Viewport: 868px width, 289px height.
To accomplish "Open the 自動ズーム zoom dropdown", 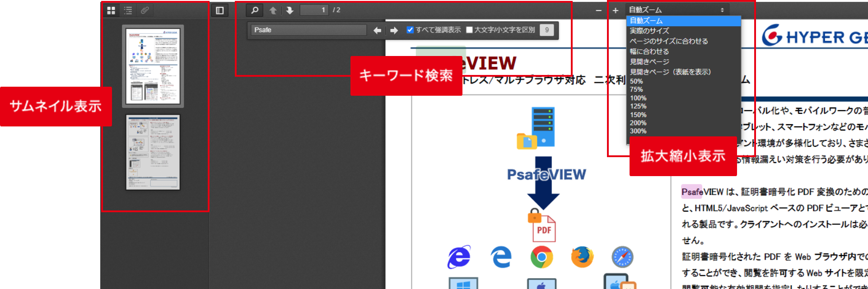I will click(x=677, y=10).
